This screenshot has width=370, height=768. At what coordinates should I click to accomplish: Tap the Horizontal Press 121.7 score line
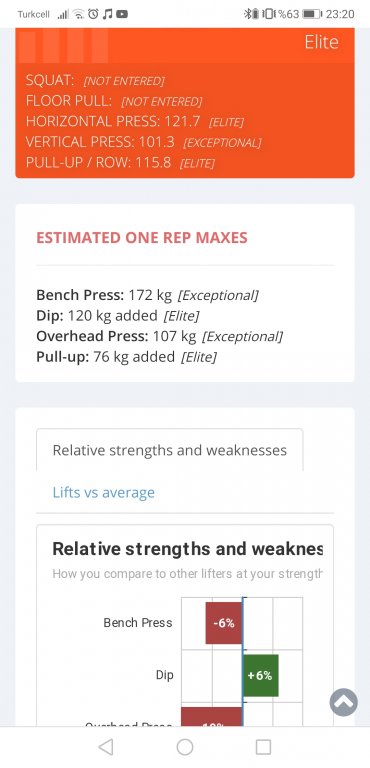[135, 121]
